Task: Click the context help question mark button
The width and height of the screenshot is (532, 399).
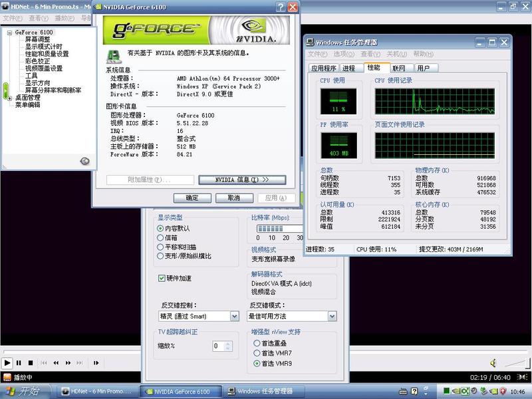Action: (x=280, y=7)
